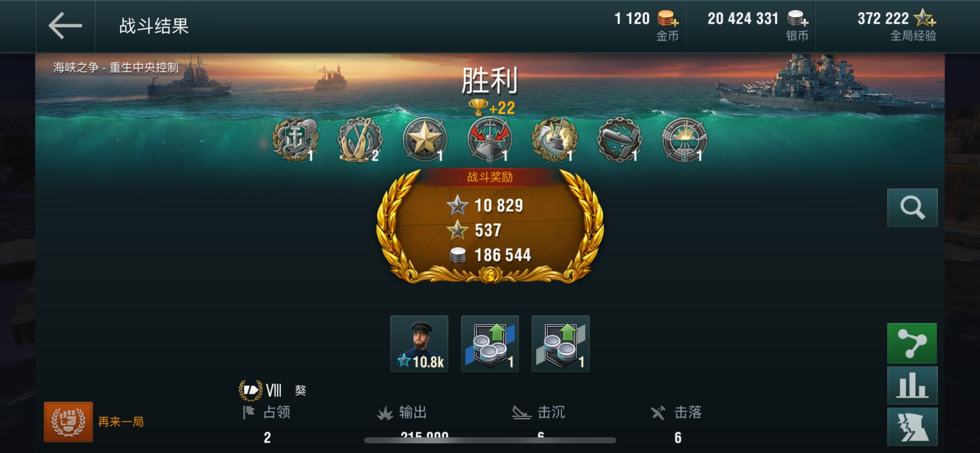
Task: Add silver coins with plus icon
Action: coord(798,19)
